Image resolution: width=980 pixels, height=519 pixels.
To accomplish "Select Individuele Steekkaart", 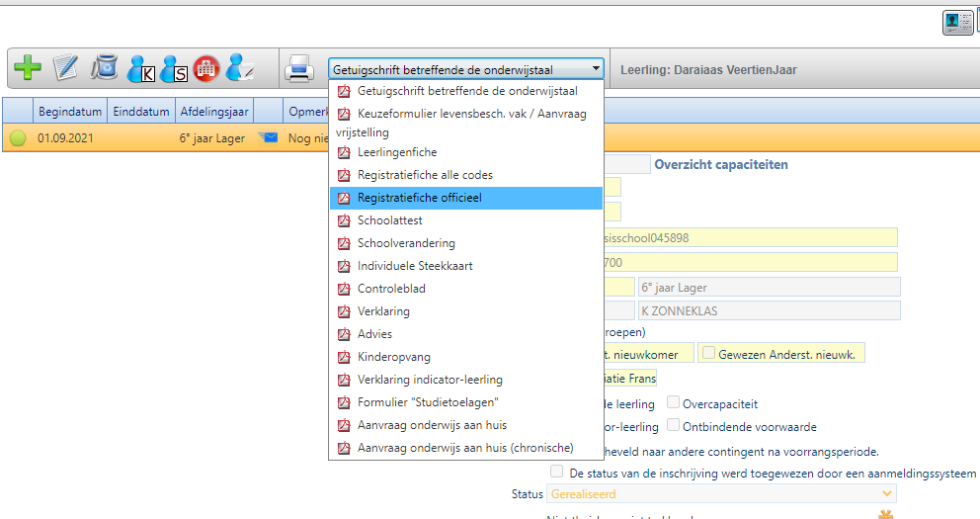I will point(466,266).
